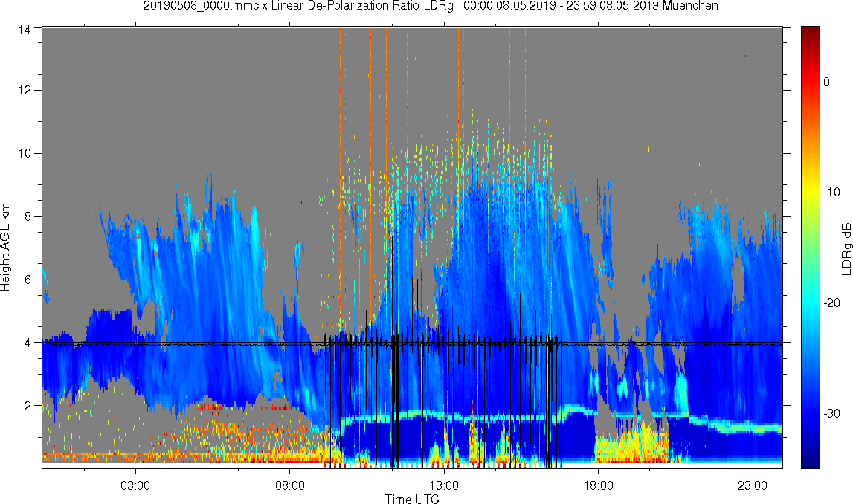Click the '10' height axis label
This screenshot has height=504, width=853.
24,153
